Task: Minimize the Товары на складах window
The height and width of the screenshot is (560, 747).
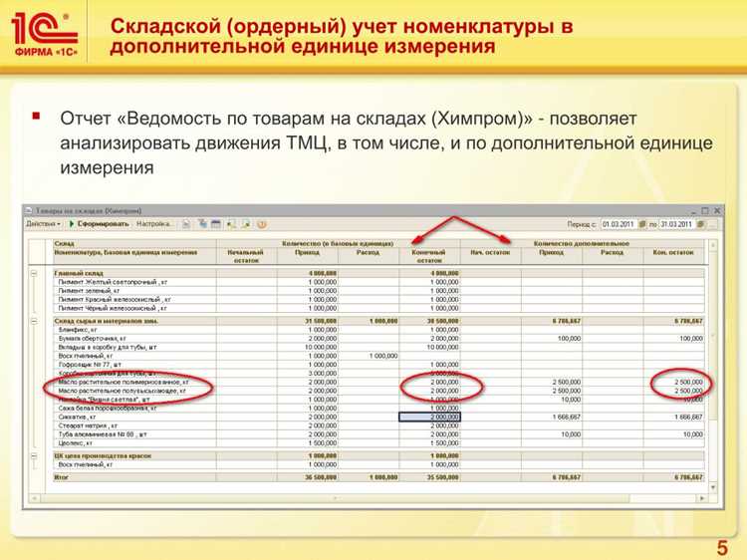Action: pos(693,210)
